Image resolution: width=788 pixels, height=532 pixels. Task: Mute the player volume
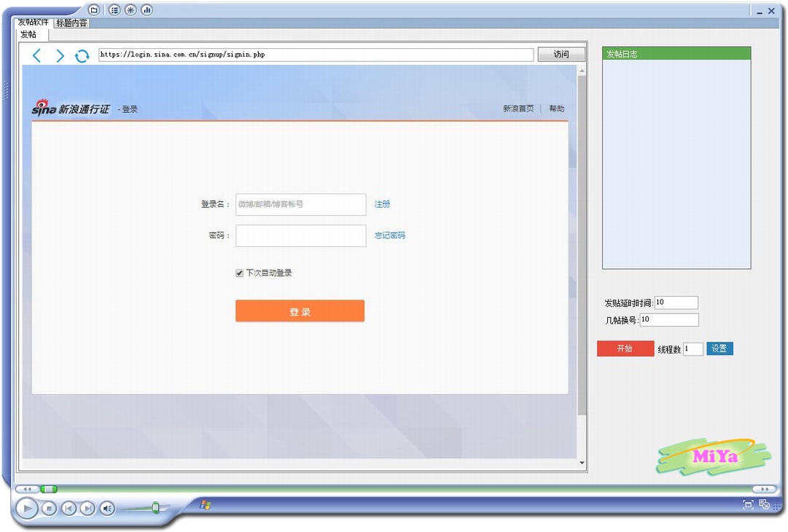(x=107, y=509)
